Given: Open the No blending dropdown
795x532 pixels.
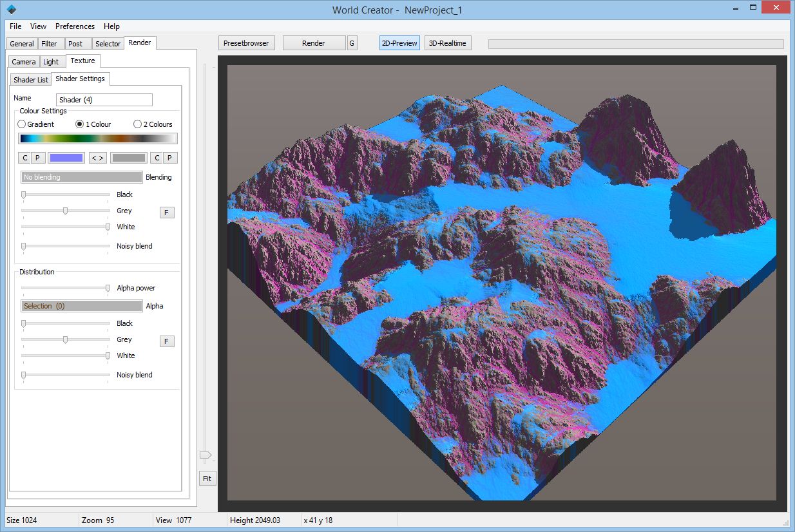Looking at the screenshot, I should tap(81, 176).
